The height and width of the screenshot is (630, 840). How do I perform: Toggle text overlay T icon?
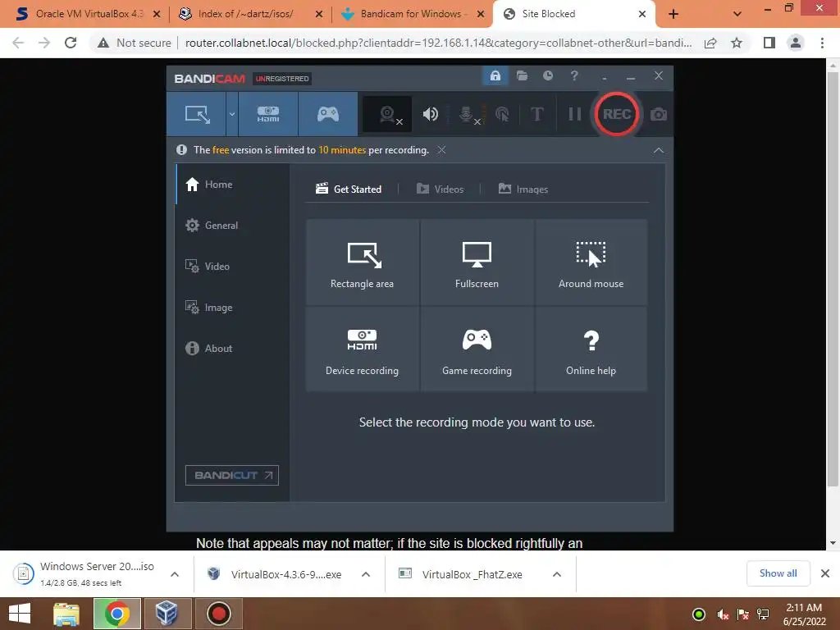(536, 114)
